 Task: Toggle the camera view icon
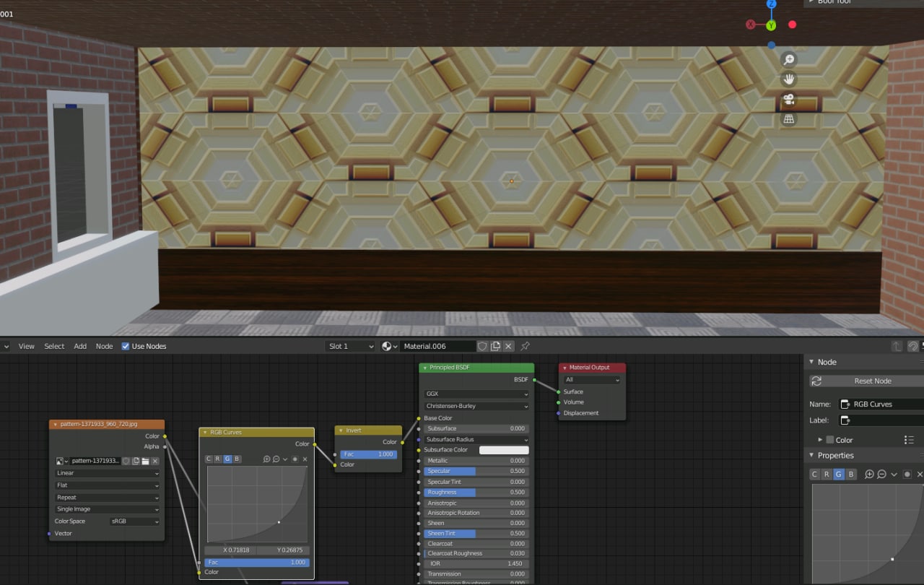click(789, 99)
